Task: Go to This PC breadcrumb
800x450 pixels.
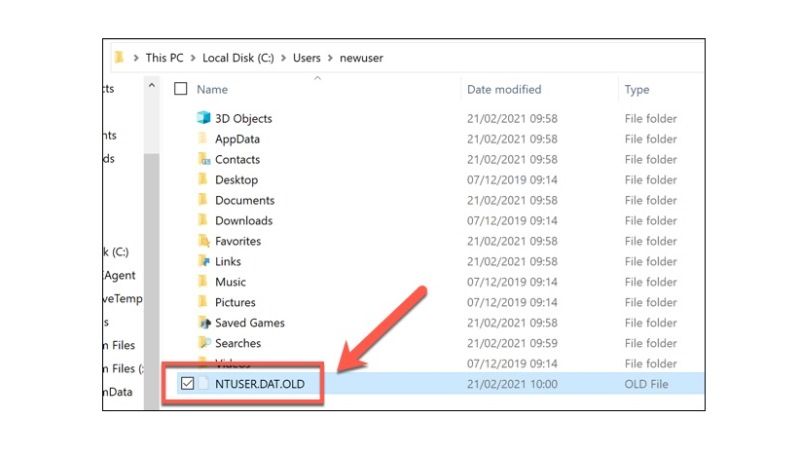Action: click(164, 58)
